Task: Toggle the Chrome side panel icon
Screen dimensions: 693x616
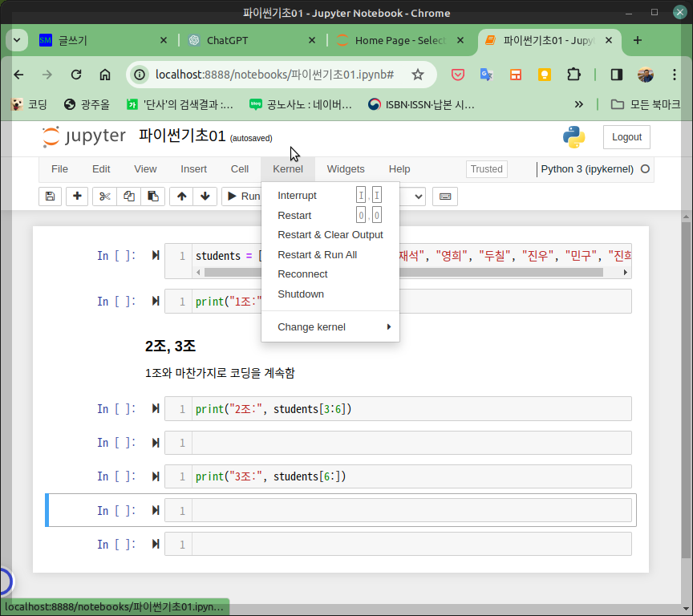Action: (617, 75)
